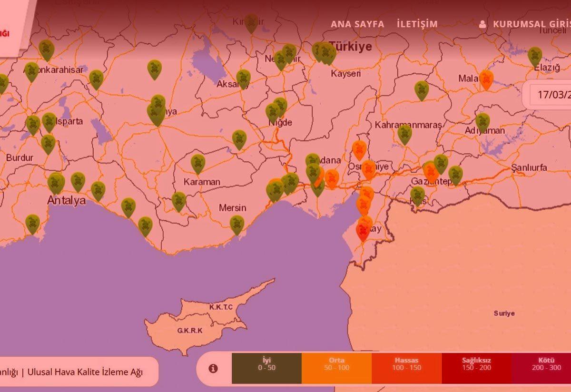Click the K.K.T.C label on Cyprus
This screenshot has width=571, height=392.
[x=221, y=307]
